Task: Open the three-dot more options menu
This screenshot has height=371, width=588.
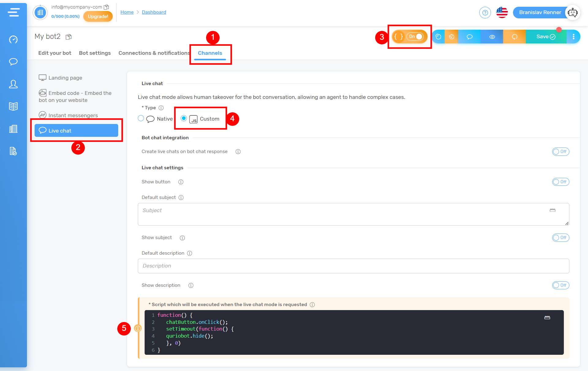Action: pyautogui.click(x=573, y=37)
